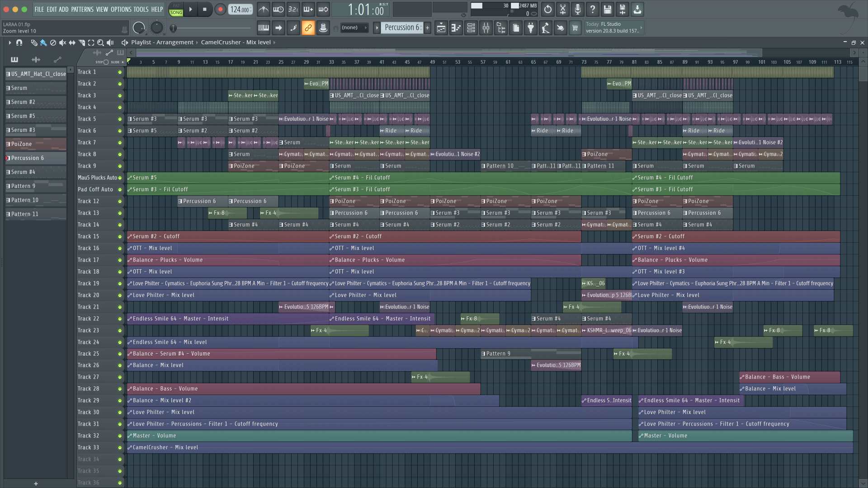Open the Plugin picker plug icon

point(531,28)
